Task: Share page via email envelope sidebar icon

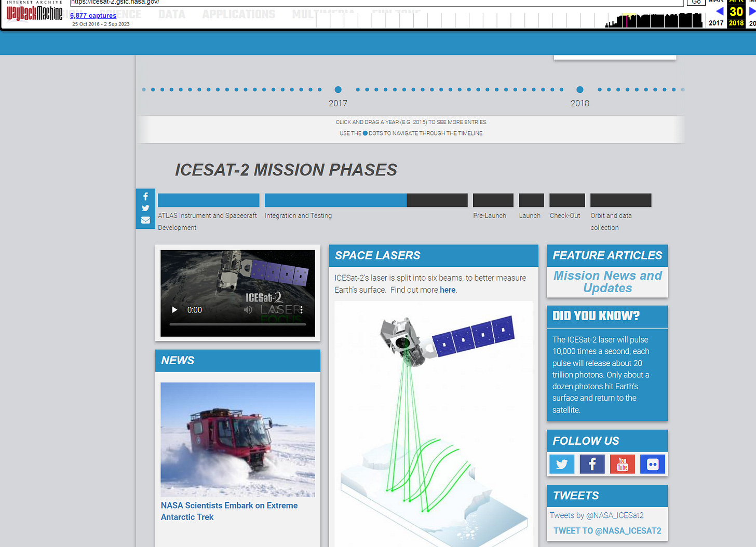Action: click(145, 220)
